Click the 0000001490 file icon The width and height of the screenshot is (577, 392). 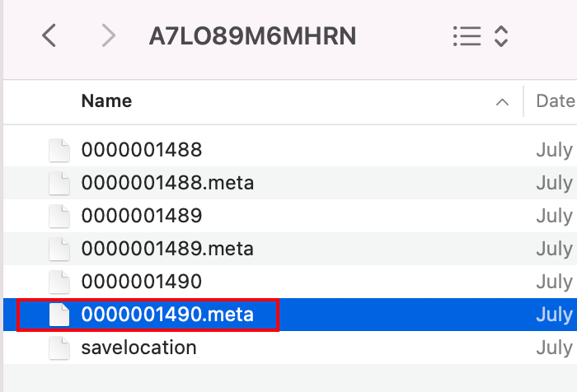tap(59, 282)
